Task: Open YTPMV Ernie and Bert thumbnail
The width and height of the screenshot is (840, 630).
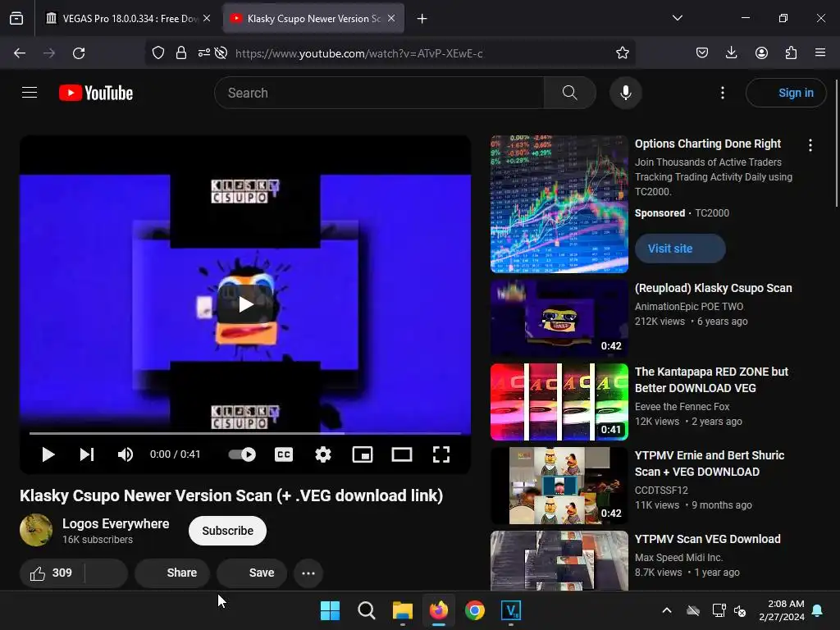Action: (559, 486)
